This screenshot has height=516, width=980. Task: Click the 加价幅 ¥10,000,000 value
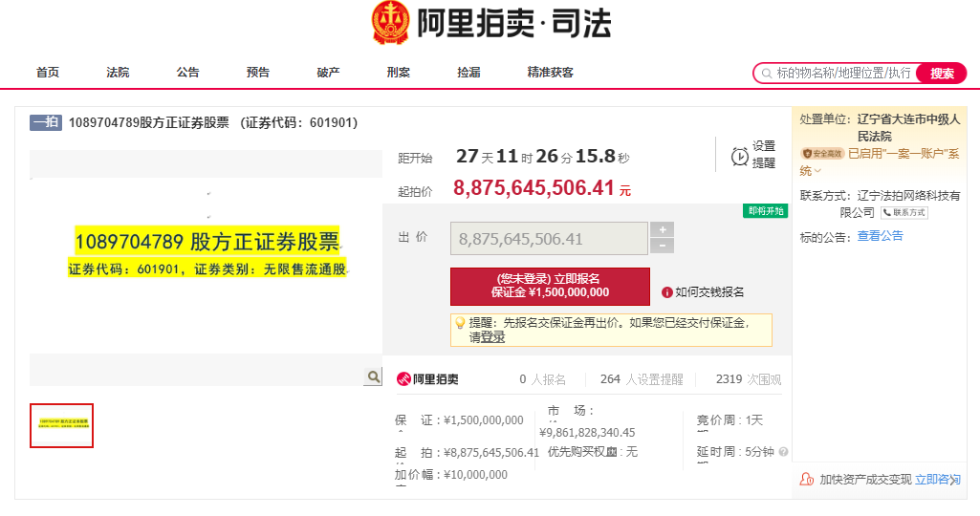click(x=475, y=475)
